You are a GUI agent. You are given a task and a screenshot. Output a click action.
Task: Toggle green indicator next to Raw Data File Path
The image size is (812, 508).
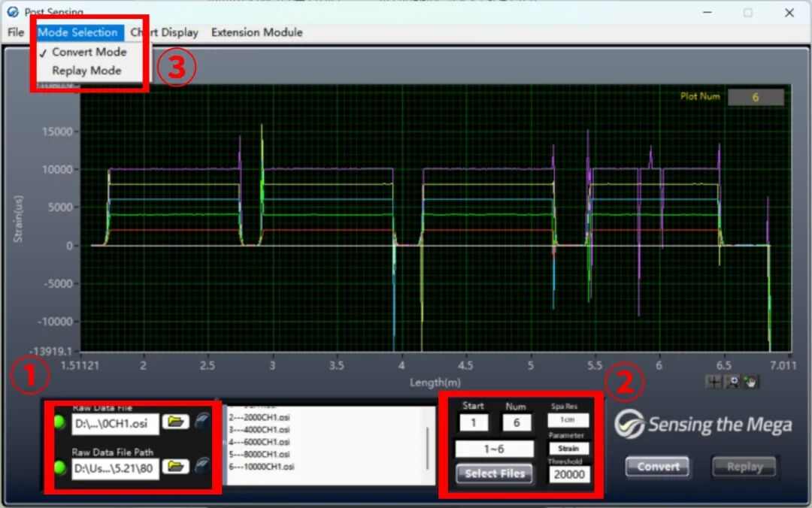59,468
